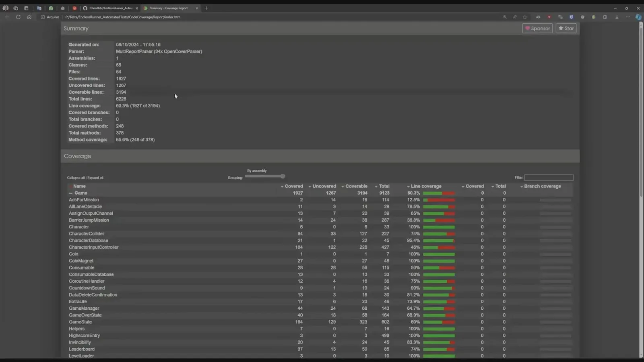The height and width of the screenshot is (362, 644).
Task: Click into the Filter text field
Action: 549,177
